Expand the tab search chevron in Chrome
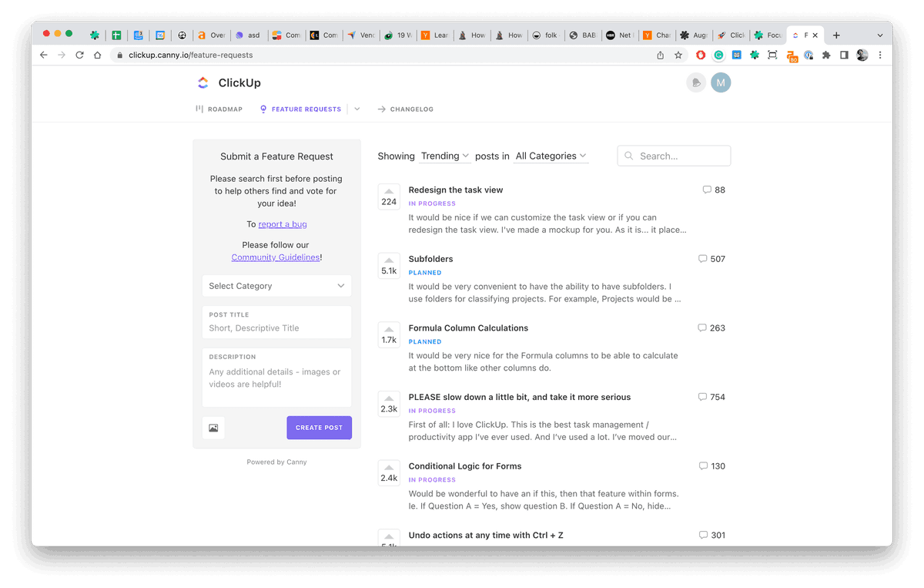 pos(880,35)
